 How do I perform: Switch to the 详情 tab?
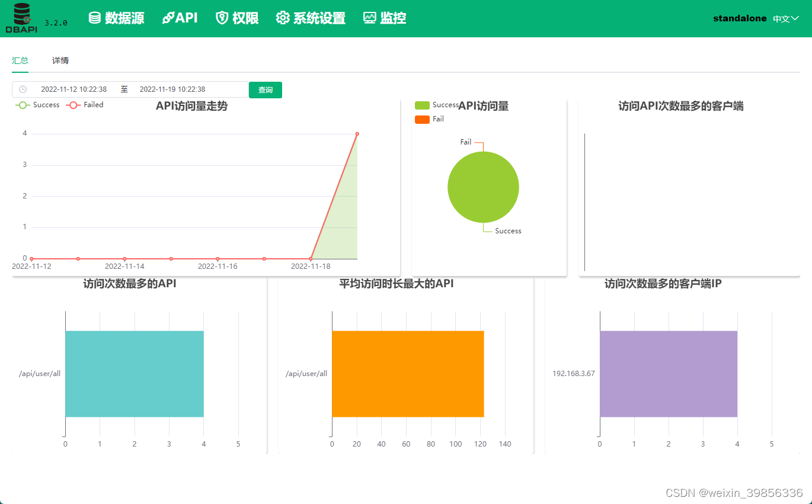click(60, 60)
